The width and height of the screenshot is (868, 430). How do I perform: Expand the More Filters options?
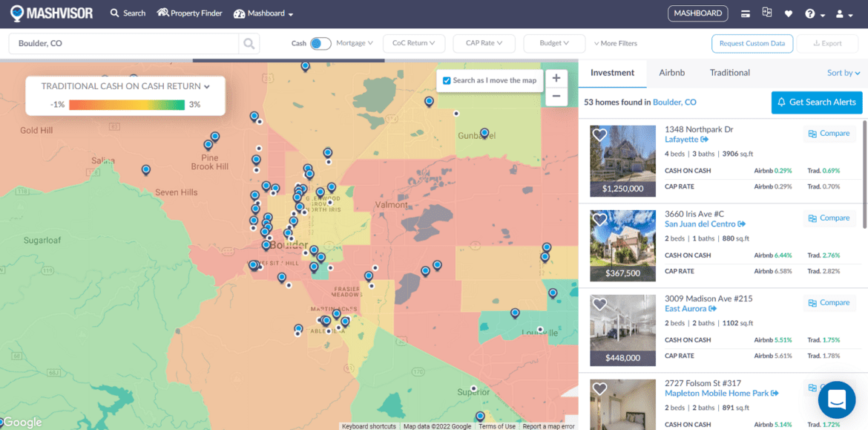point(615,43)
